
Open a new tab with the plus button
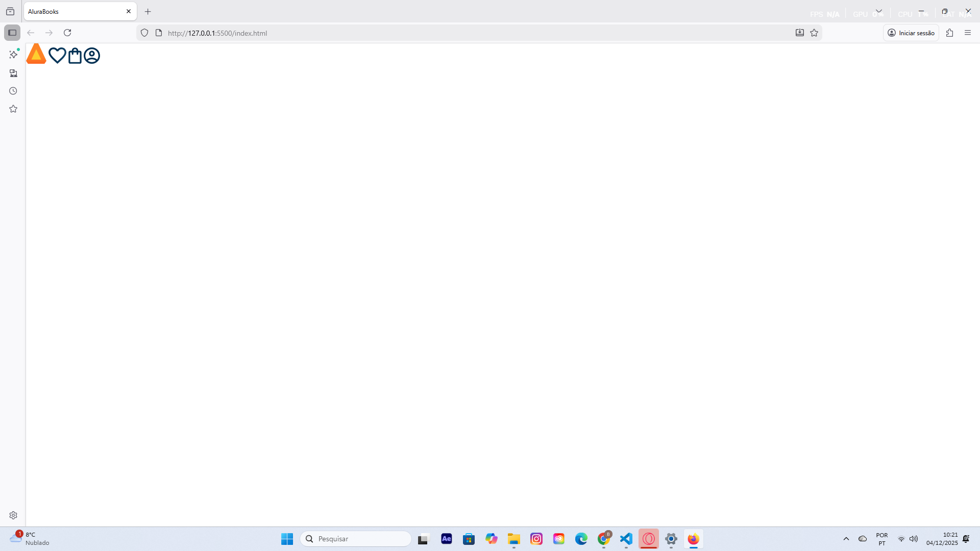tap(148, 11)
